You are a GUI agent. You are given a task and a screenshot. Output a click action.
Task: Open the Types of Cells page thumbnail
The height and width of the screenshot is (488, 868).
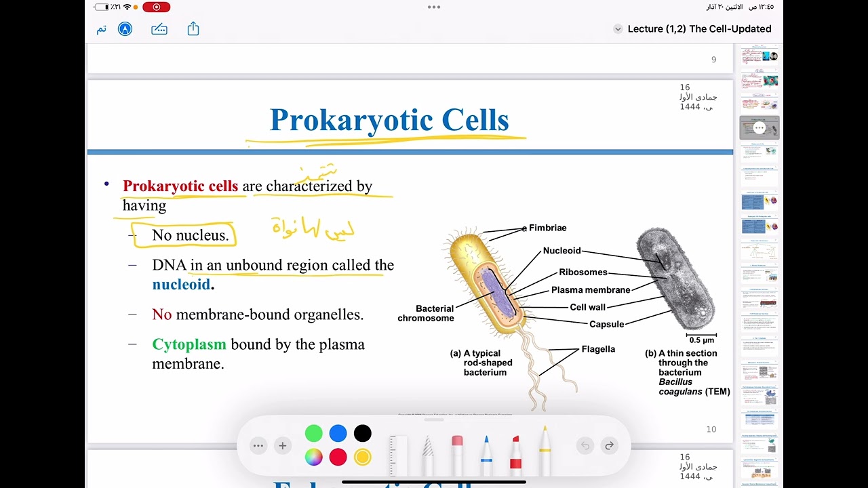pos(759,104)
